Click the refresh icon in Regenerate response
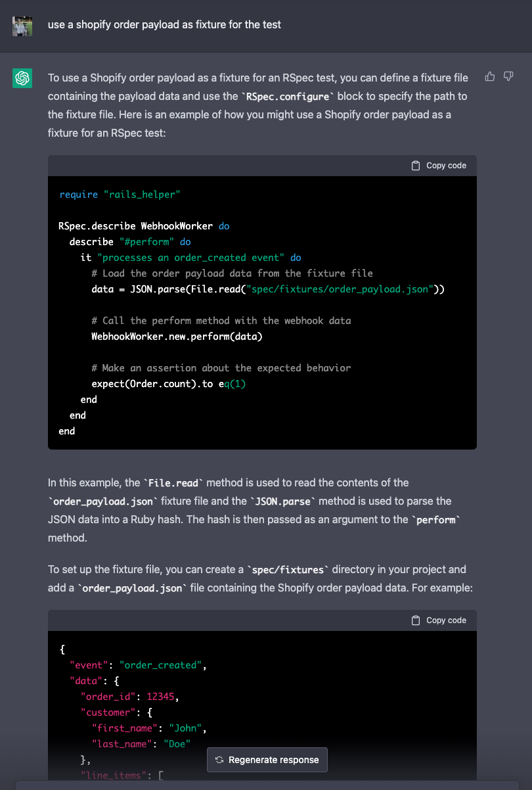 [219, 760]
